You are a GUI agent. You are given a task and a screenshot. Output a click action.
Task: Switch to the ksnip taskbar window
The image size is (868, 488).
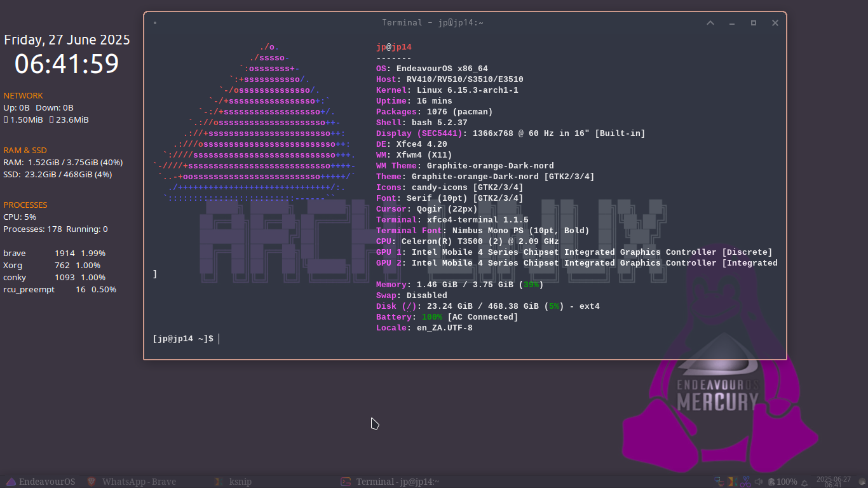tap(240, 482)
